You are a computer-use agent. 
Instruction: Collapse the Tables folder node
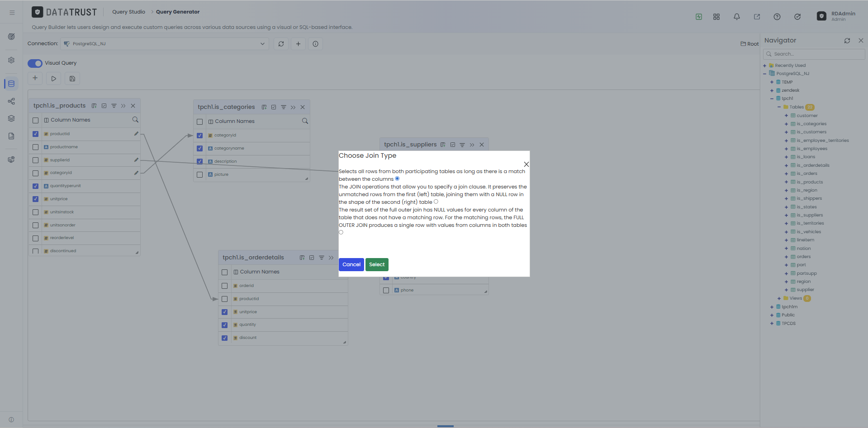pos(779,107)
